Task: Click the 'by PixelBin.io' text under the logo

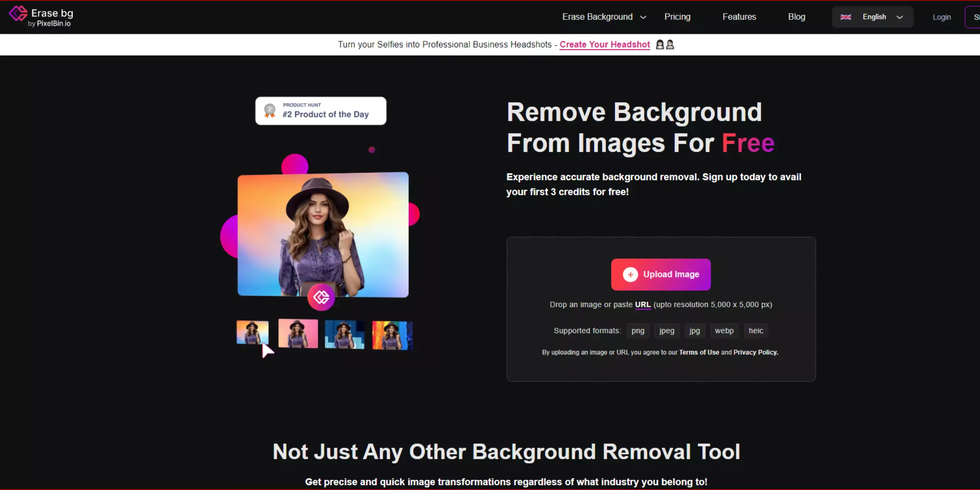Action: [x=49, y=24]
